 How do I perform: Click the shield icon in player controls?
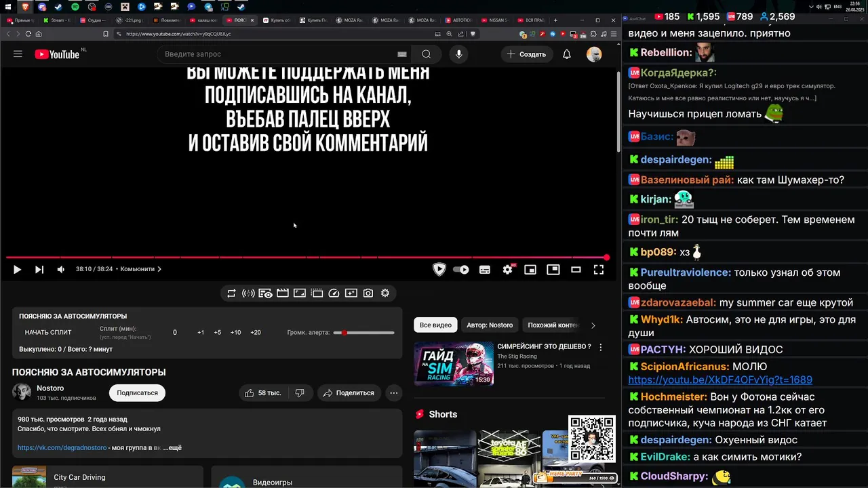click(x=439, y=269)
